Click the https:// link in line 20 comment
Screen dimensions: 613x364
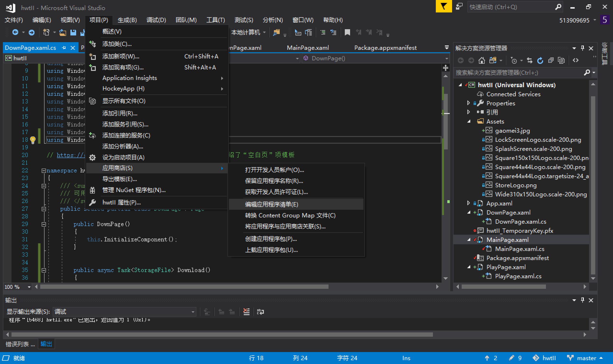click(x=71, y=155)
